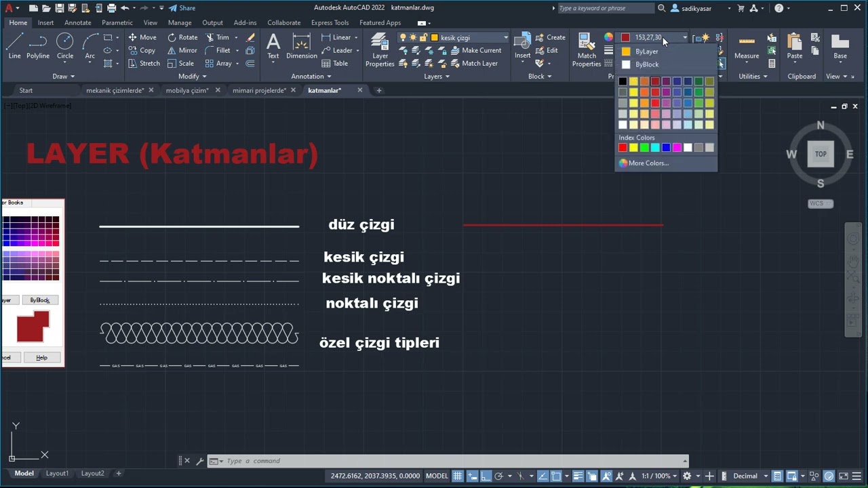
Task: Expand the Block panel
Action: pos(540,77)
